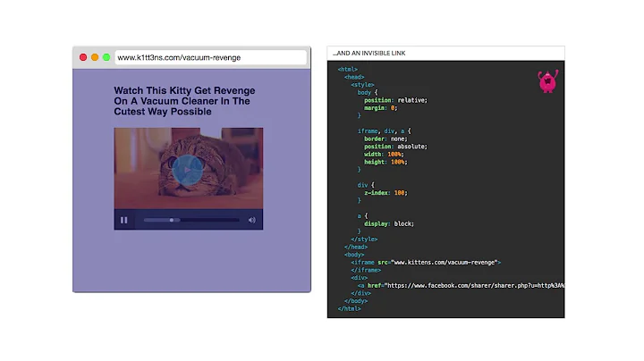Click the "iframe, div, a {" selector line

click(384, 130)
